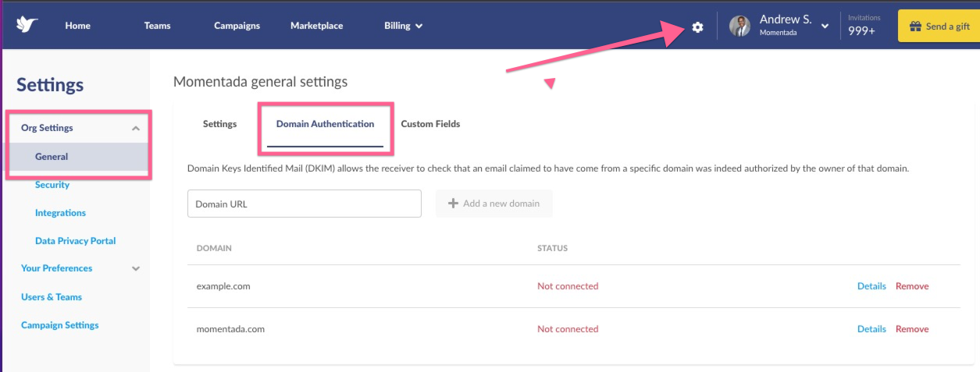
Task: Click the example.com domain cell
Action: (x=223, y=286)
